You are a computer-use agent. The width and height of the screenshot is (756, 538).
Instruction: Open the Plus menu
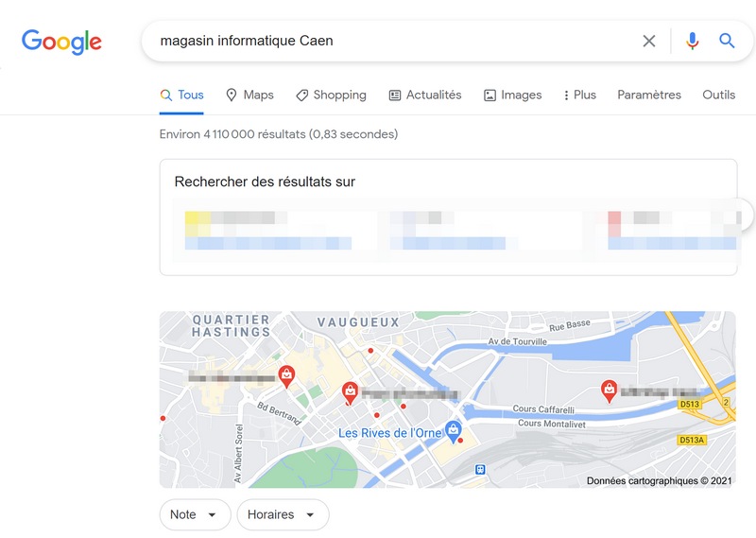[x=580, y=95]
